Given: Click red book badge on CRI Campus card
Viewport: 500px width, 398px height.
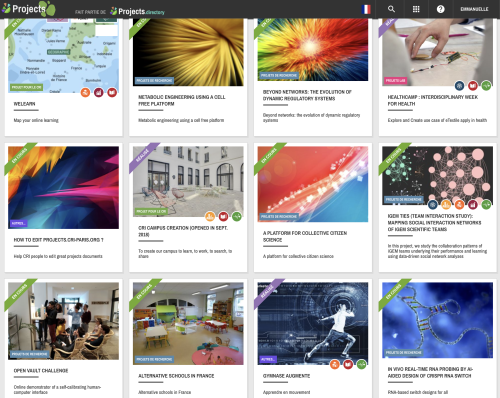Looking at the screenshot, I should point(223,217).
